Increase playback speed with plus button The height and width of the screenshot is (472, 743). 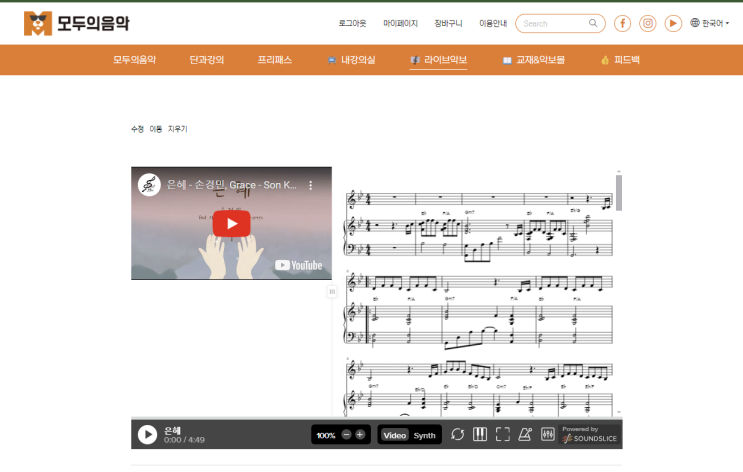coord(360,435)
